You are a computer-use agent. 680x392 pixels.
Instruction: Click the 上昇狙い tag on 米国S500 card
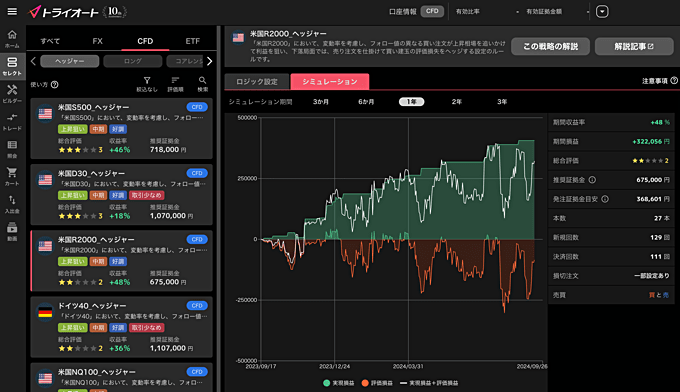pos(72,129)
